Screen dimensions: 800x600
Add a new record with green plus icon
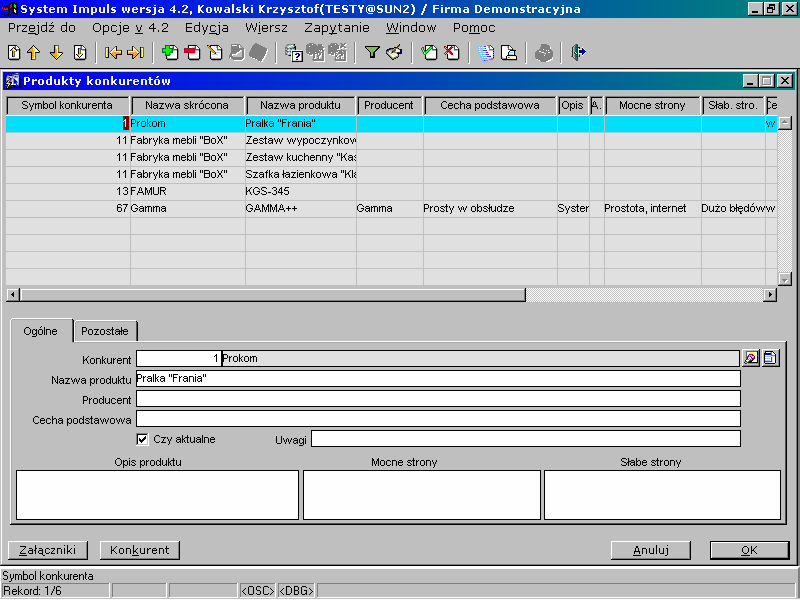click(169, 53)
